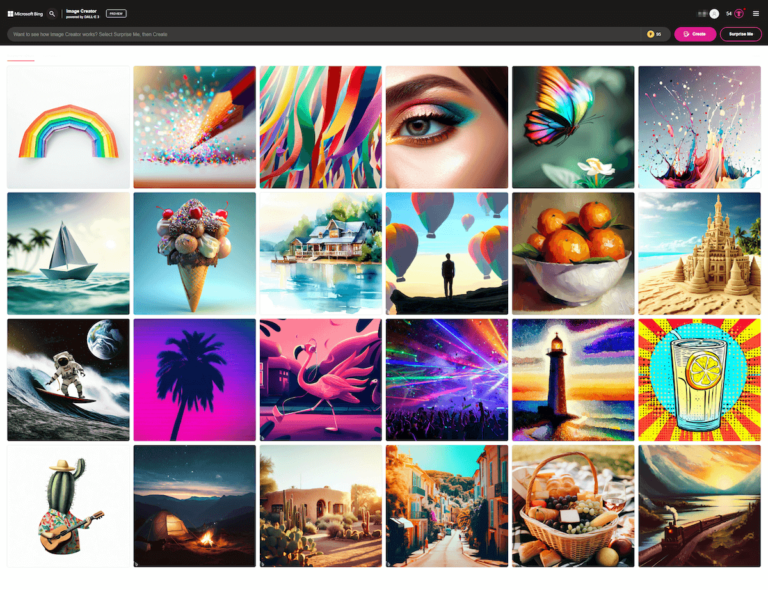
Task: Click the boosts coin counter
Action: tap(654, 34)
